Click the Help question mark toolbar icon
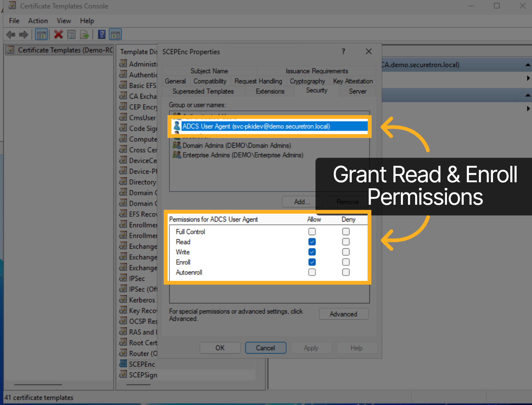Screen dimensions: 532x405 click(x=101, y=34)
